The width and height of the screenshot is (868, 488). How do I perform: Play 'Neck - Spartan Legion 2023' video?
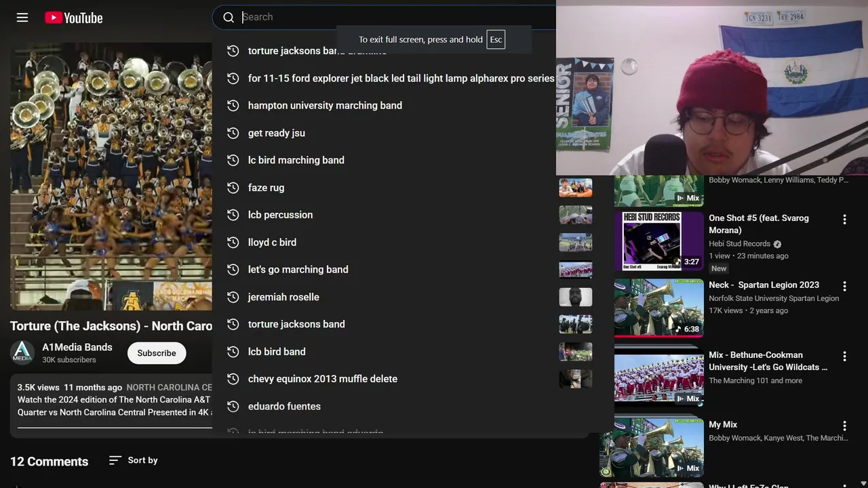[x=764, y=285]
